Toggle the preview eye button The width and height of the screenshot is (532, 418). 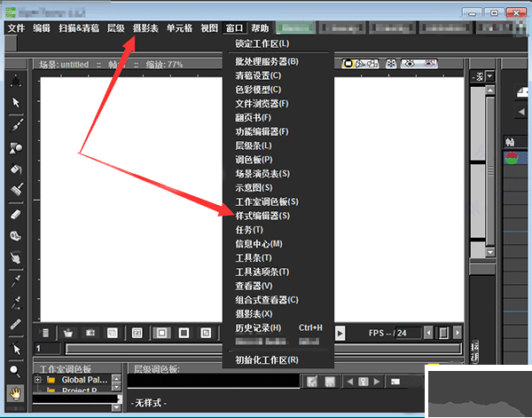click(x=410, y=64)
